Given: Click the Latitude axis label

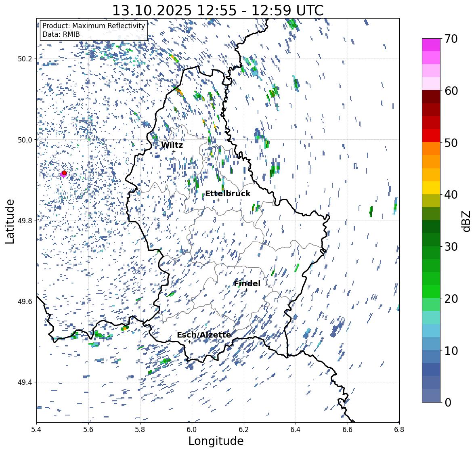Looking at the screenshot, I should point(10,221).
